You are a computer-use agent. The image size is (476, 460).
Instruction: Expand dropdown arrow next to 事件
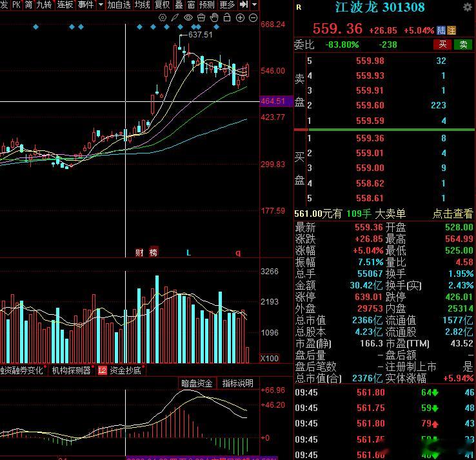(101, 5)
